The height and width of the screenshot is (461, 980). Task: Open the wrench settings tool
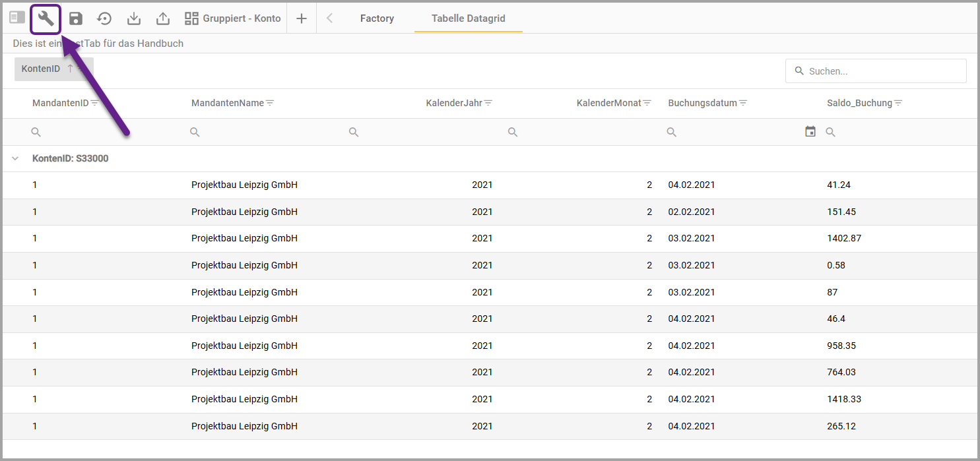[x=46, y=19]
